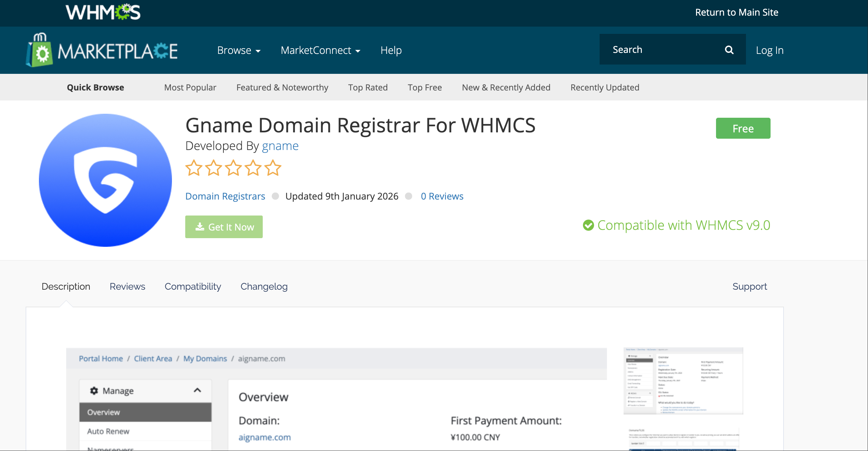The height and width of the screenshot is (451, 868).
Task: Open the 0 Reviews link
Action: pos(442,196)
